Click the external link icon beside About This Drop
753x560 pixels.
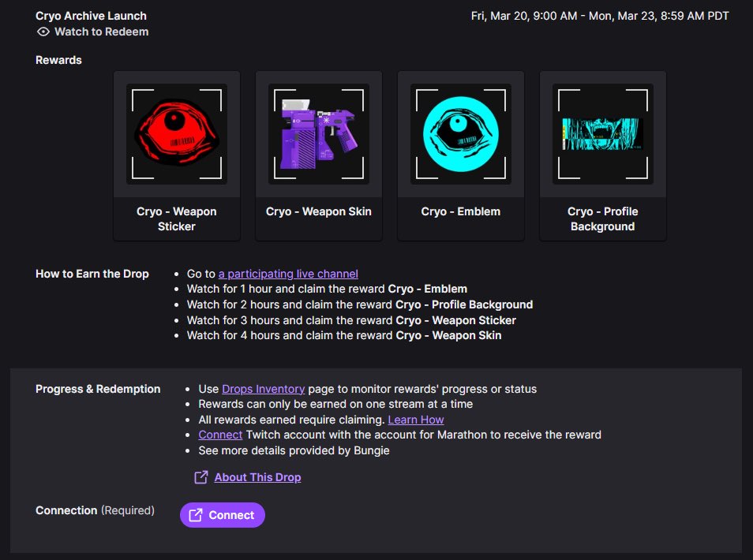click(x=201, y=477)
